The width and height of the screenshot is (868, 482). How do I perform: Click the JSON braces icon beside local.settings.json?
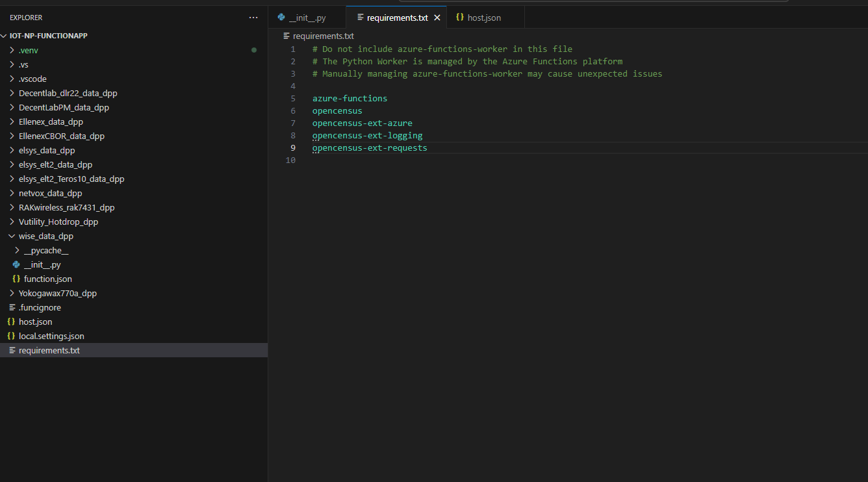click(11, 336)
